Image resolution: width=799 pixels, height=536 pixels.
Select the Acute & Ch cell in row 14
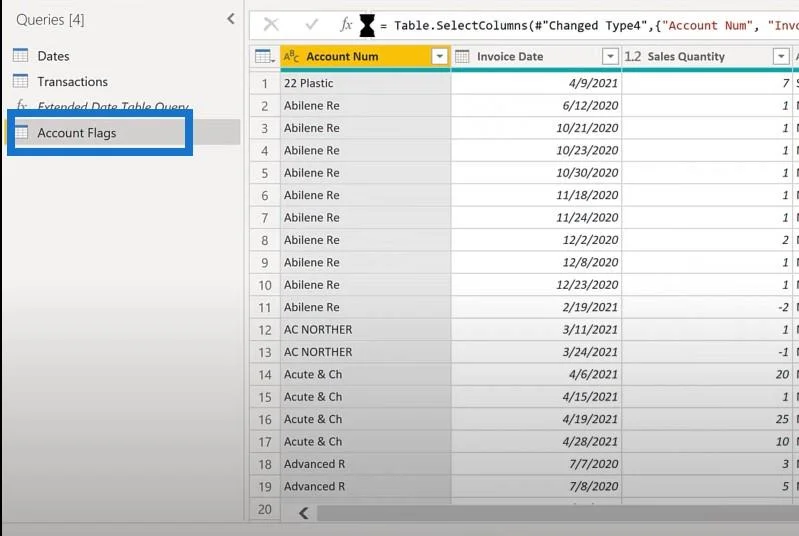[x=365, y=375]
